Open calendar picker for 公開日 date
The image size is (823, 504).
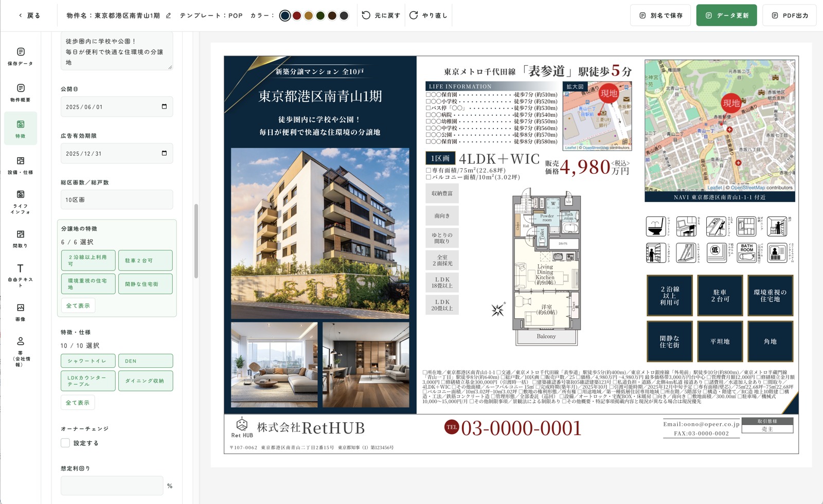click(x=164, y=107)
